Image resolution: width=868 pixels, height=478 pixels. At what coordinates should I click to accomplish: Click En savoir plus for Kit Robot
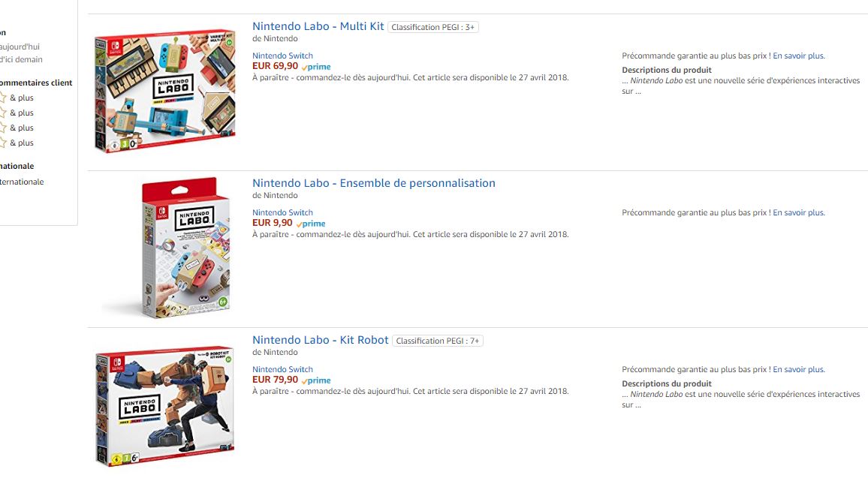click(799, 369)
